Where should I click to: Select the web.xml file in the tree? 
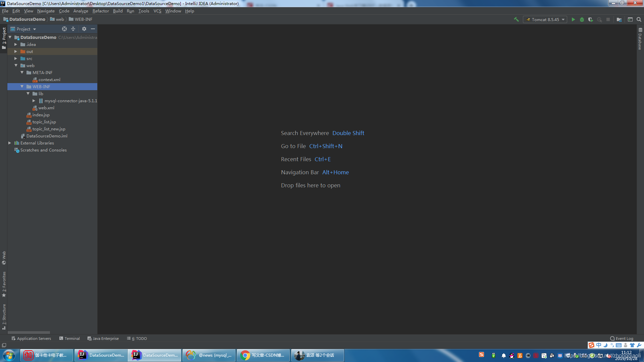[46, 108]
